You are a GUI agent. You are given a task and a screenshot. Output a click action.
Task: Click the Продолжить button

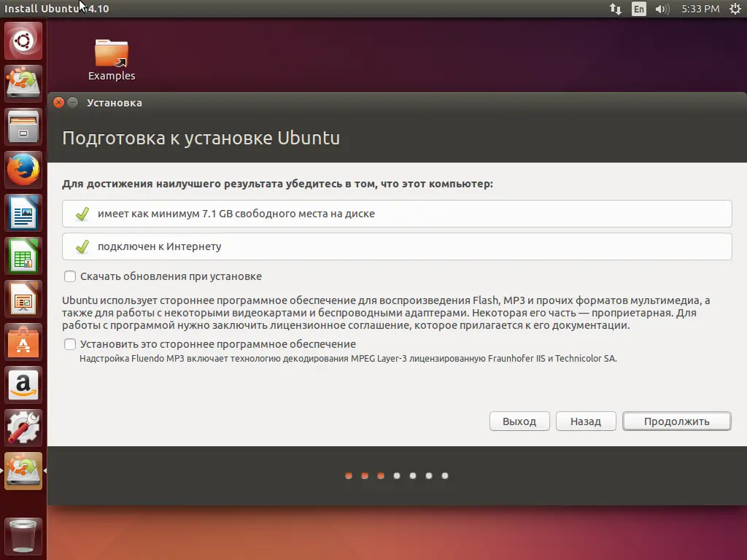tap(676, 421)
